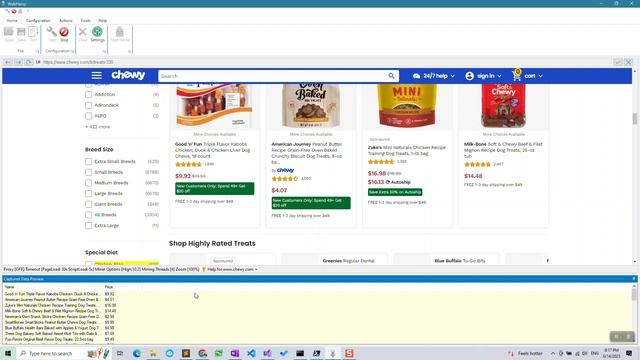This screenshot has height=360, width=640.
Task: Click the Stop mining icon in ribbon
Action: [x=64, y=32]
